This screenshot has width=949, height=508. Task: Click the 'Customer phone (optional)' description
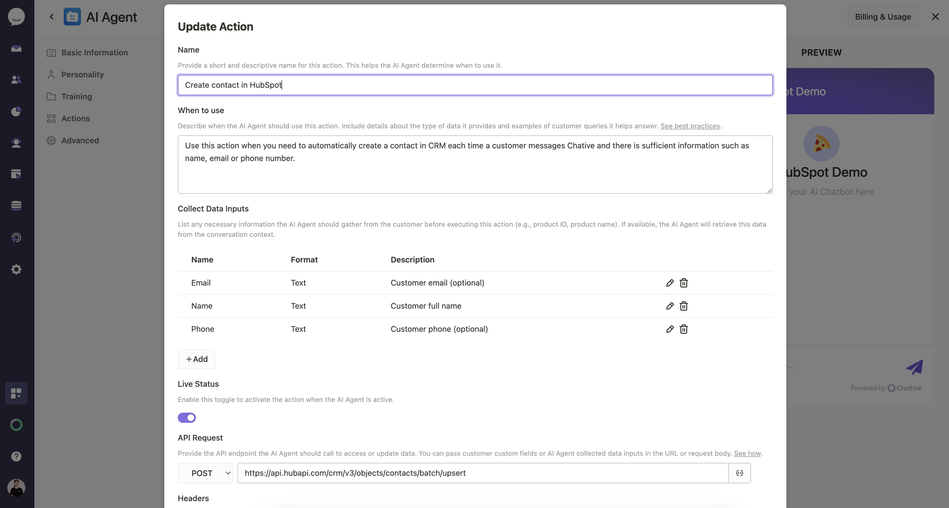pyautogui.click(x=439, y=329)
